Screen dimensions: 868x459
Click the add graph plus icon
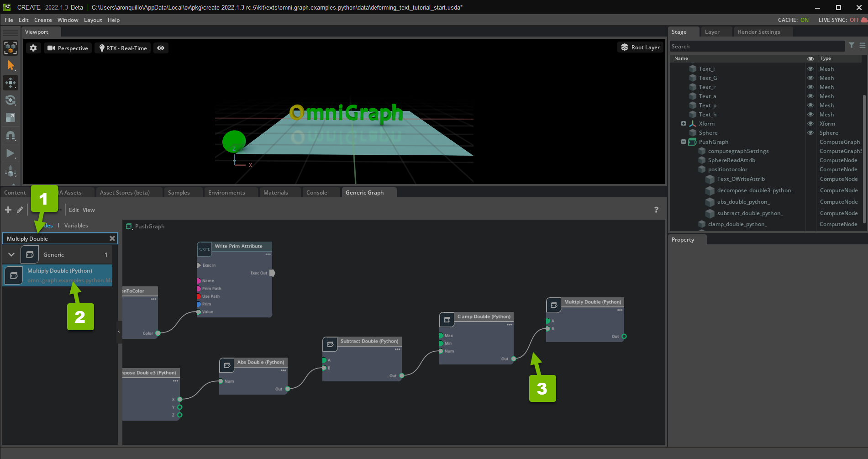point(8,210)
